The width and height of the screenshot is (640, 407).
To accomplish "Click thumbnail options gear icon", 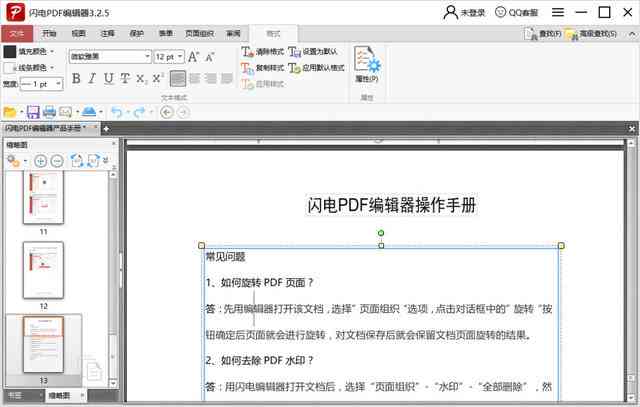I will [13, 161].
